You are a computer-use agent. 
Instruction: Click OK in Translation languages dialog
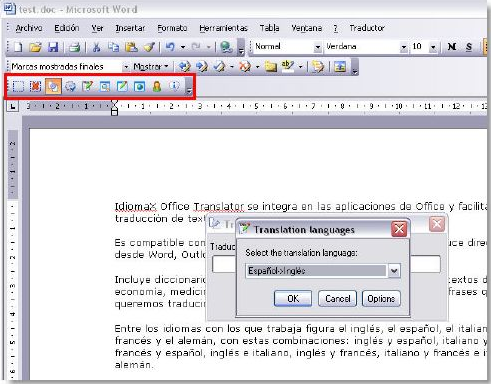click(x=293, y=298)
